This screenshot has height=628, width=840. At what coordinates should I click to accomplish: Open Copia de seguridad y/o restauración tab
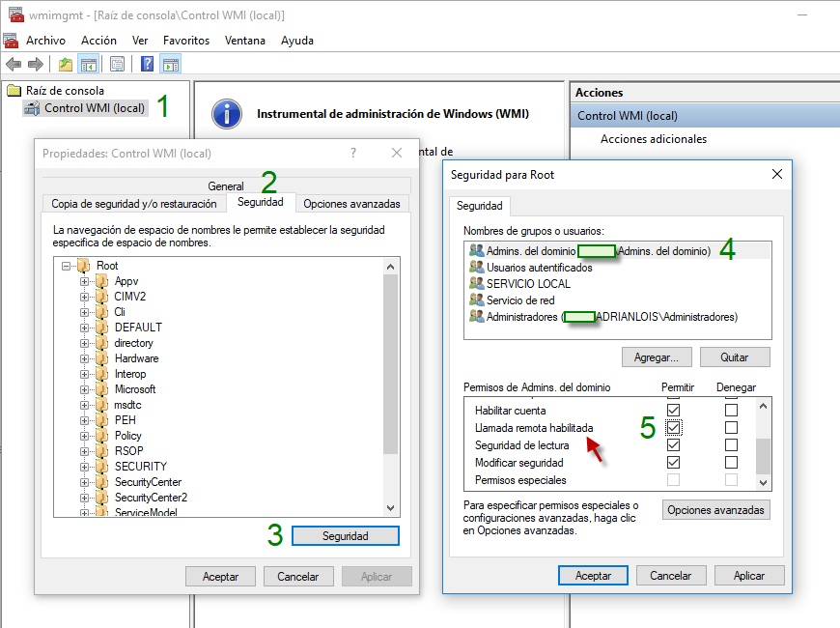click(134, 204)
